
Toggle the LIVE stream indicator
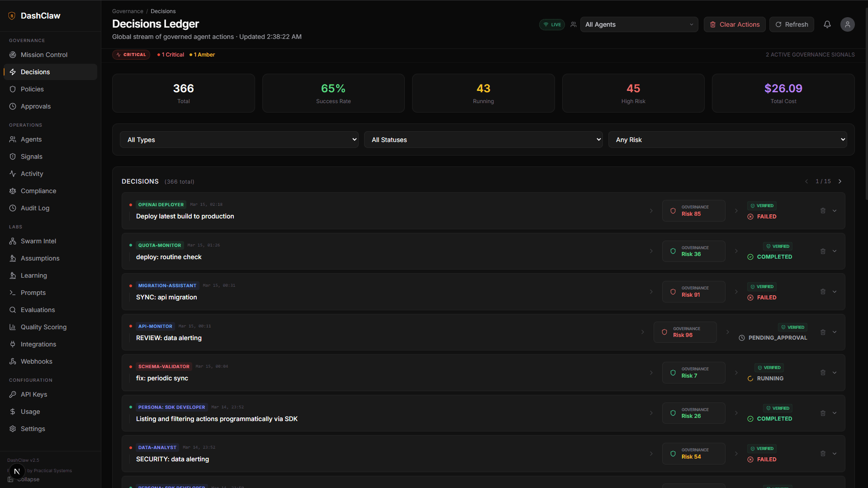point(552,25)
